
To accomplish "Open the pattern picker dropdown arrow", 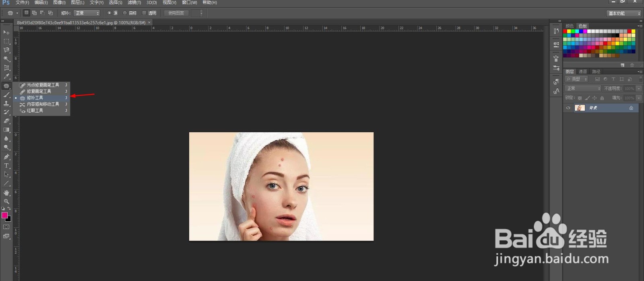I will (x=201, y=13).
